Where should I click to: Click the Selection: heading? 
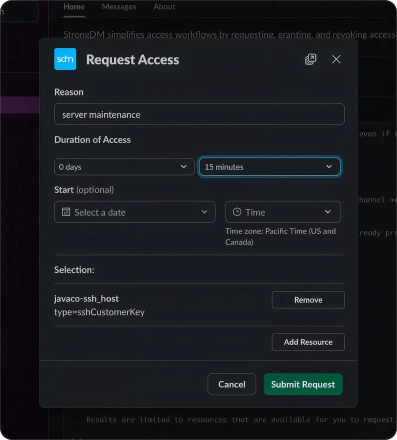point(74,270)
